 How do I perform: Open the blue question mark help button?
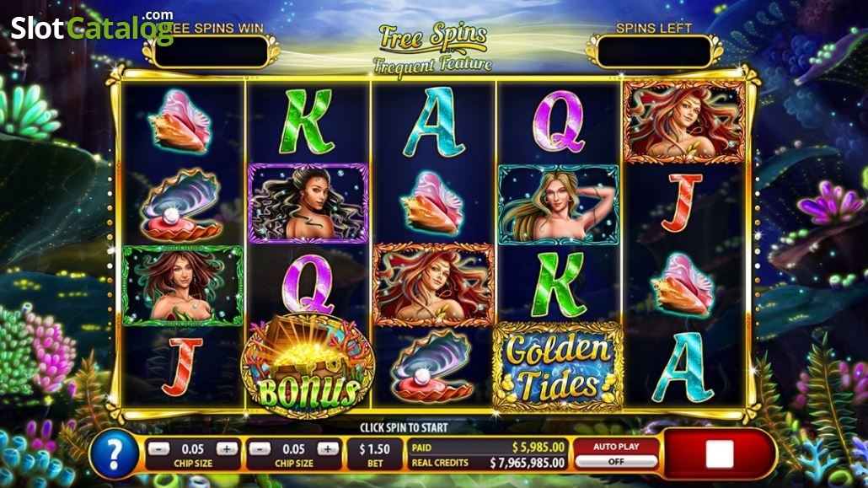(x=114, y=454)
